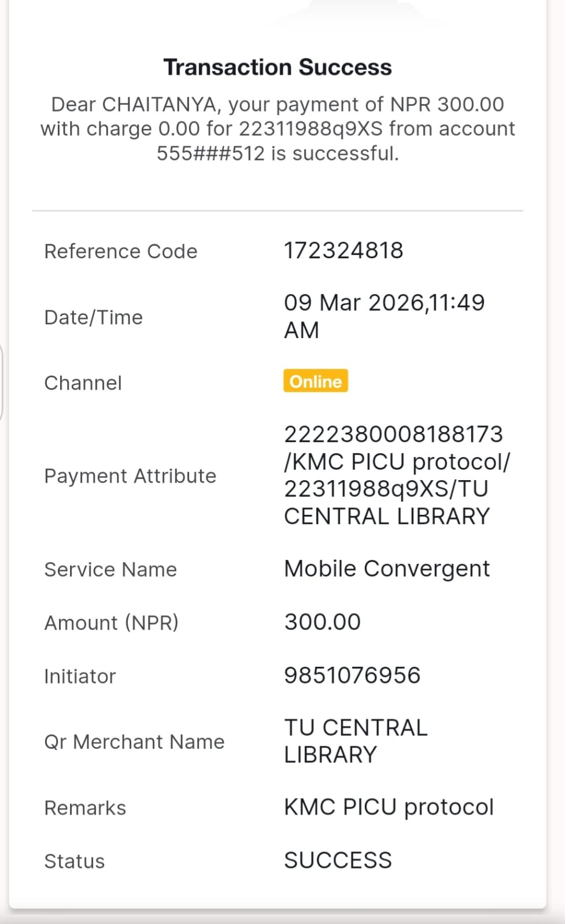The image size is (565, 924).
Task: Select the TU CENTRAL LIBRARY merchant value
Action: point(355,741)
